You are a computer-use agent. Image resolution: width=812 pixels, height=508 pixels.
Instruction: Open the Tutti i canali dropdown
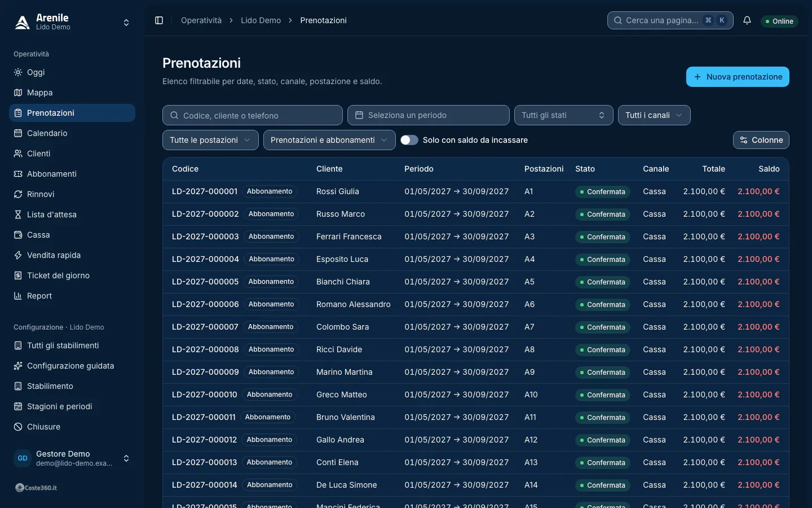click(654, 115)
